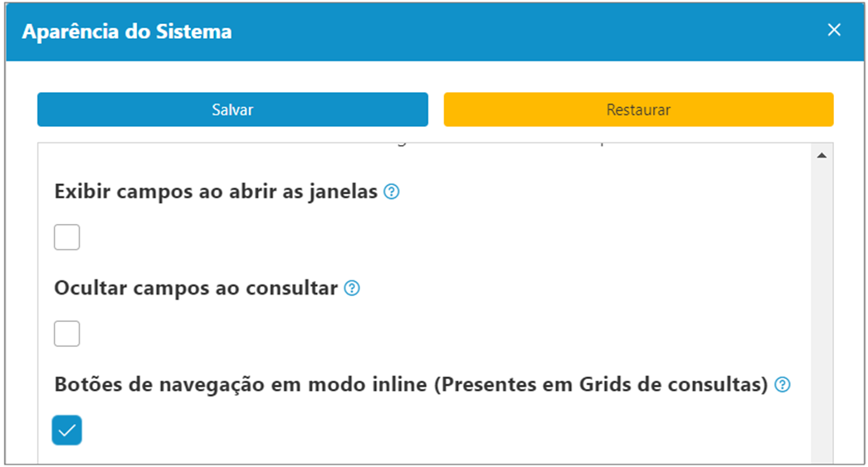Viewport: 868px width, 467px height.
Task: Open help icon beside Ocultar campos ao consultar
Action: point(352,289)
